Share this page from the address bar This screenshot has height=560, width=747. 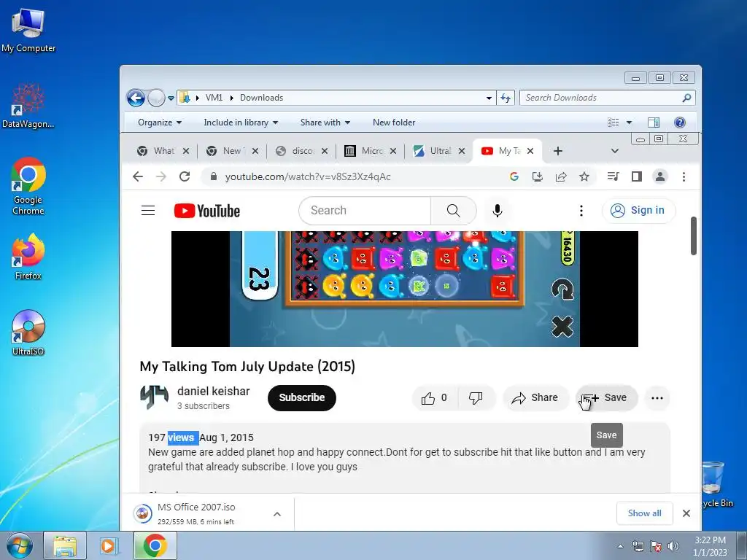point(561,176)
